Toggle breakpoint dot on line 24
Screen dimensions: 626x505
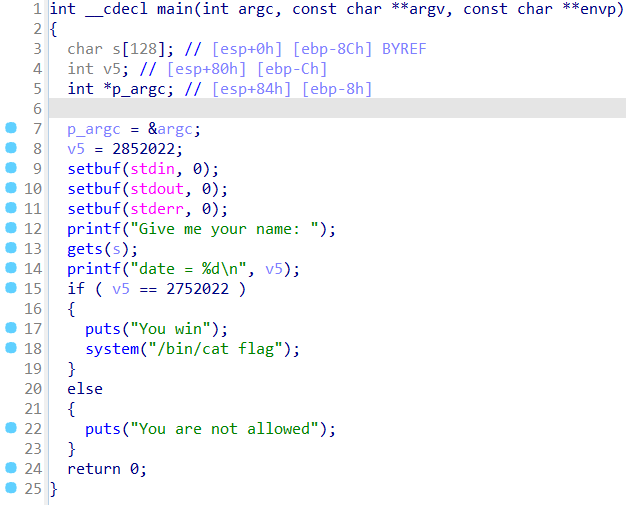[11, 467]
